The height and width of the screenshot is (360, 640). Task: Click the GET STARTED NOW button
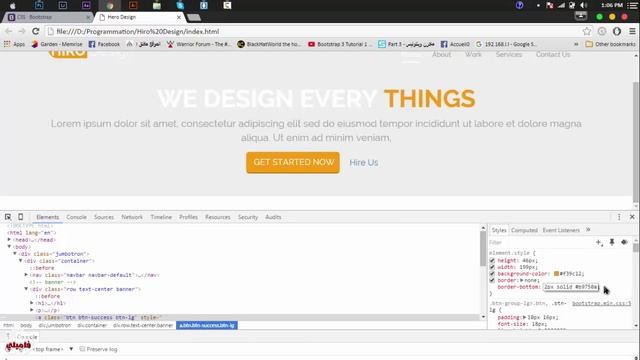coord(293,162)
